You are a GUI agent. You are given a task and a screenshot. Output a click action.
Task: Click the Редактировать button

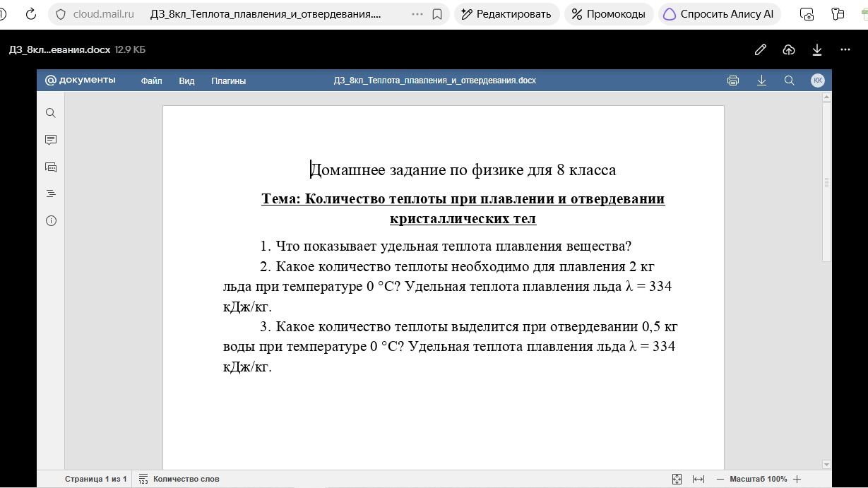tap(506, 14)
